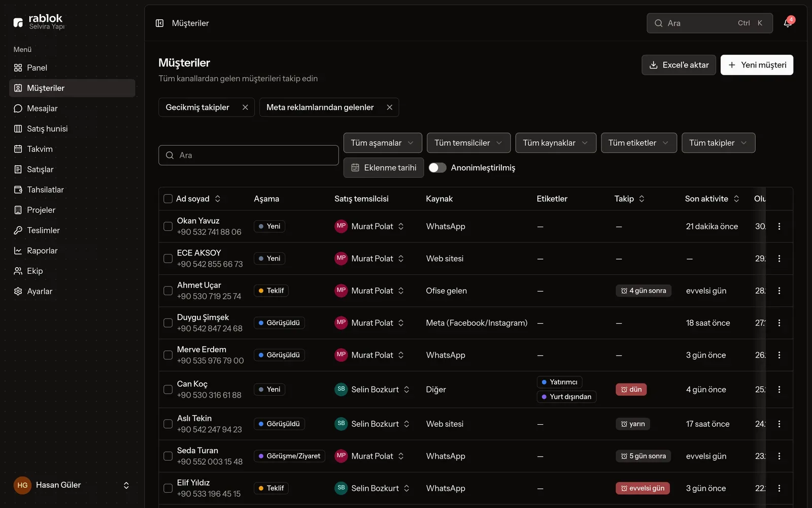Check the ECE AKSOY row

(168, 259)
